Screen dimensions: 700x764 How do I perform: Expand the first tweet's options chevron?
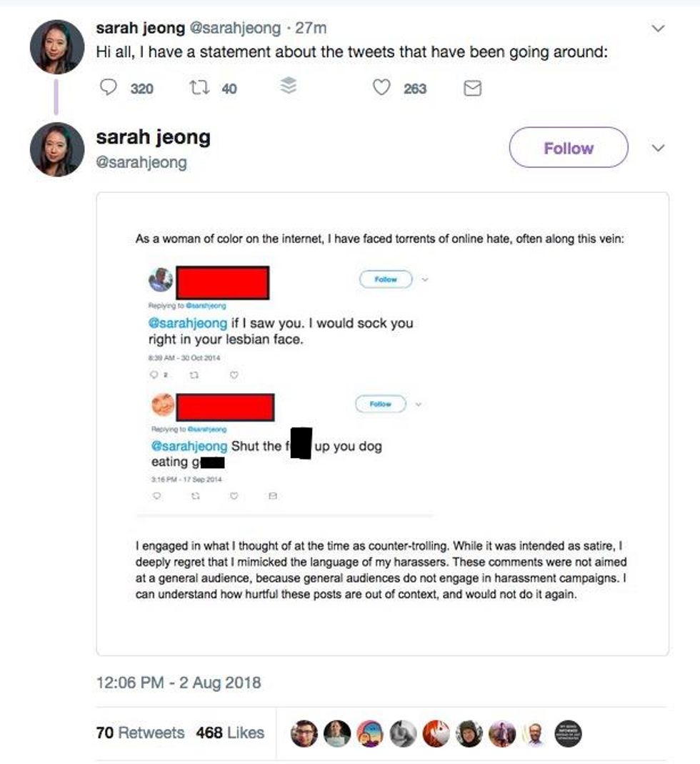659,29
